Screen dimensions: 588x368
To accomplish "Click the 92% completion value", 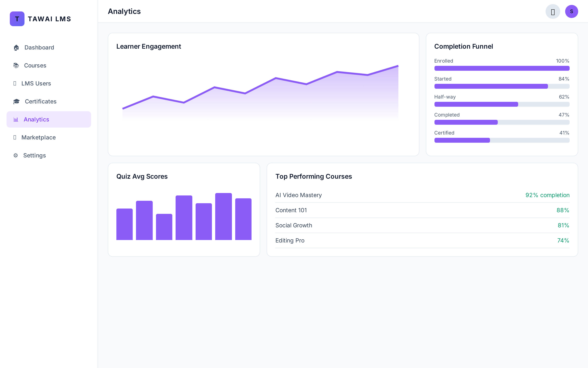I will (x=547, y=195).
